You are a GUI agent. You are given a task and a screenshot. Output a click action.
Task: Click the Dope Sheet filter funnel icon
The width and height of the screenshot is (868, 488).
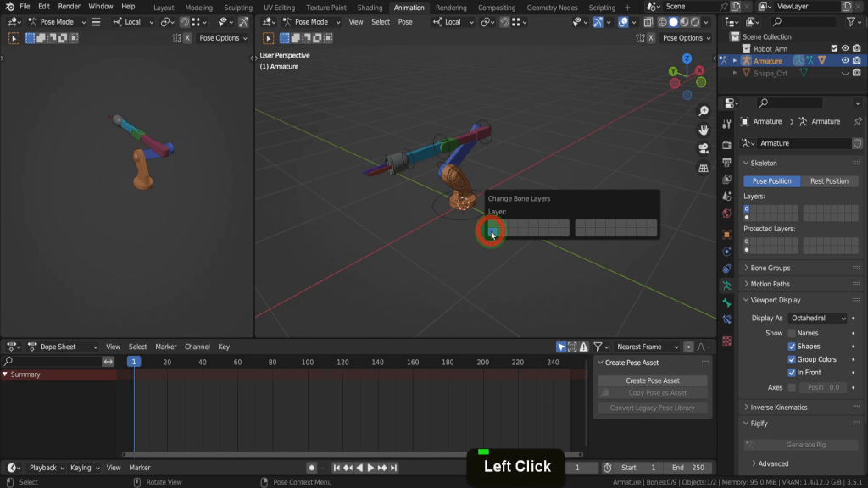pos(598,347)
